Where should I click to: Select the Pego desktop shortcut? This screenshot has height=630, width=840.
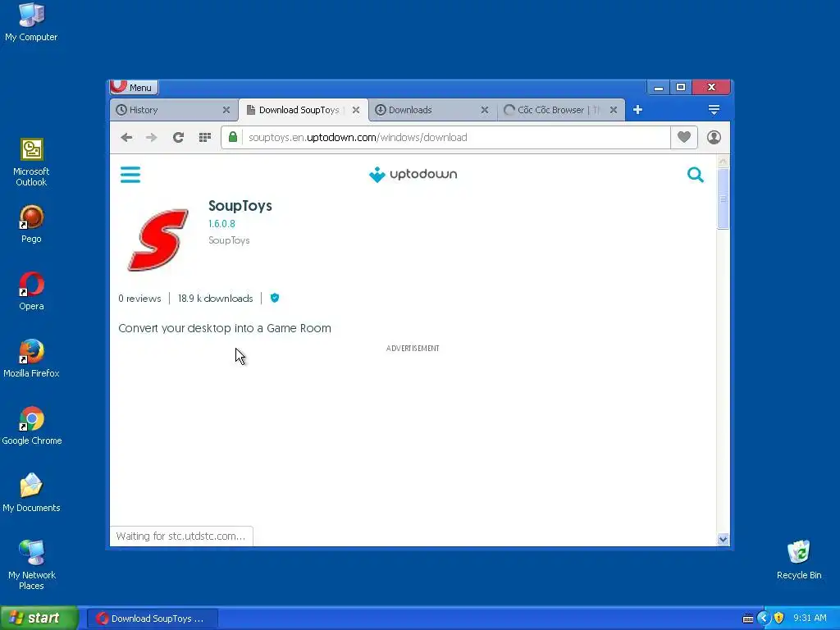pos(31,225)
